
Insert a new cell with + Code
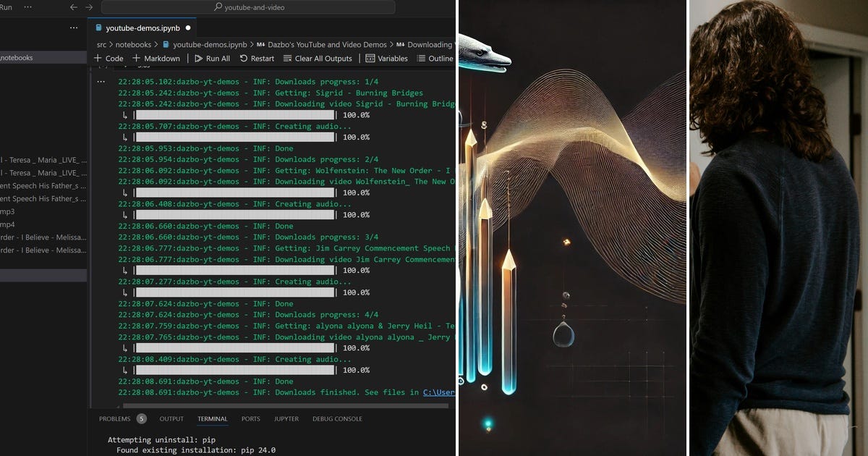click(x=108, y=59)
